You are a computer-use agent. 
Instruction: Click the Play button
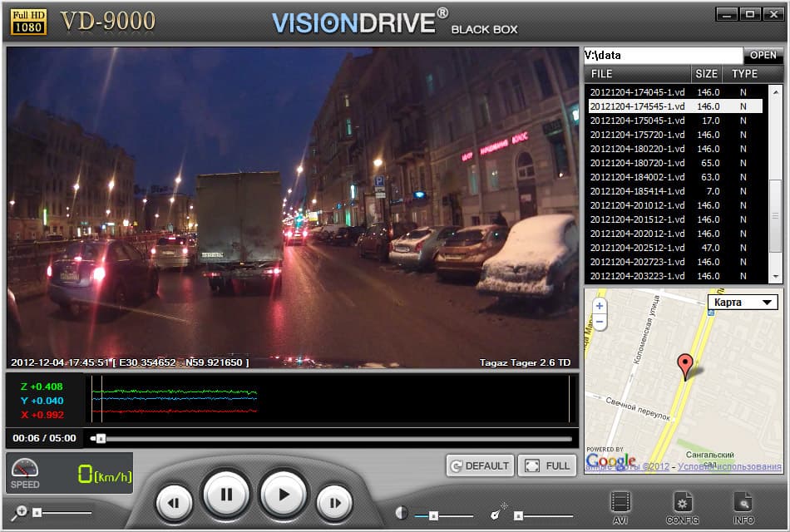tap(284, 495)
